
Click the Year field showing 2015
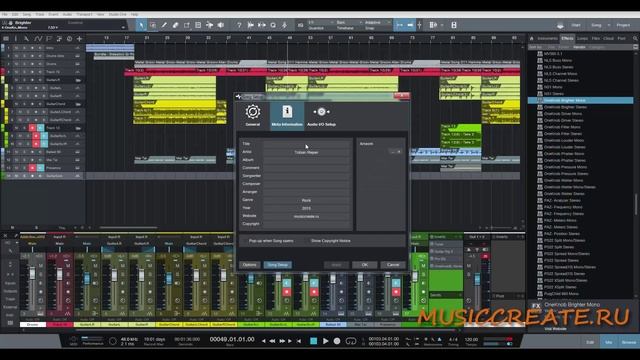[x=307, y=208]
